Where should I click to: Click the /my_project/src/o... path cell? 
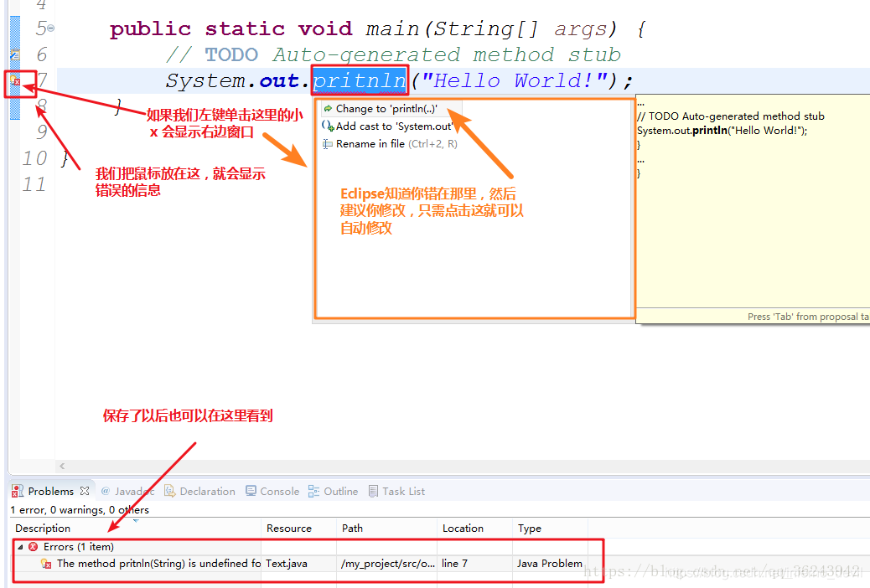pyautogui.click(x=388, y=564)
